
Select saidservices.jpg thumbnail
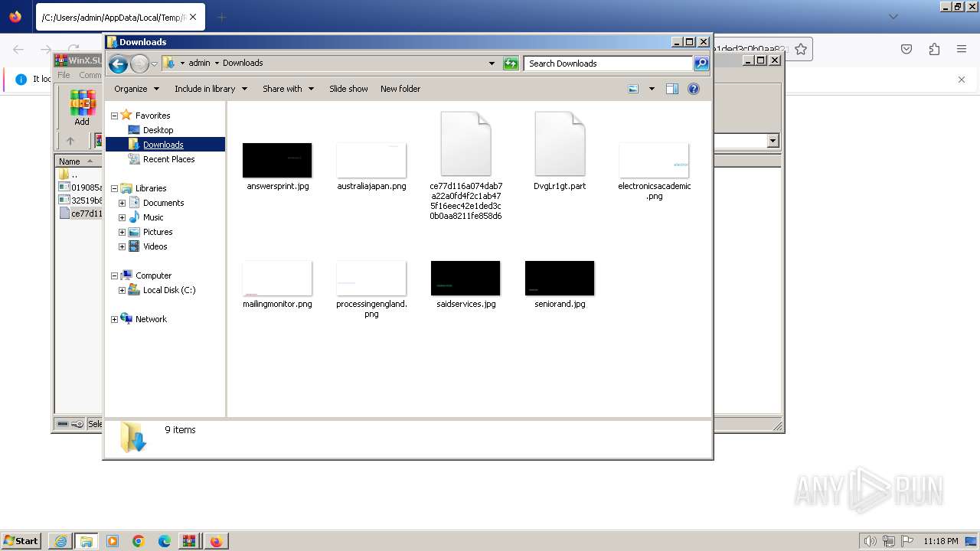[465, 279]
